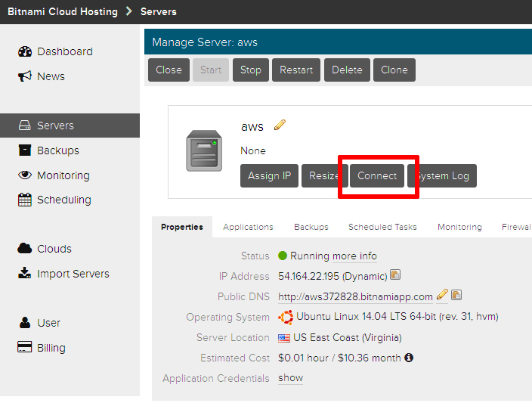The height and width of the screenshot is (403, 532).
Task: Open the Dashboard page
Action: (x=65, y=51)
